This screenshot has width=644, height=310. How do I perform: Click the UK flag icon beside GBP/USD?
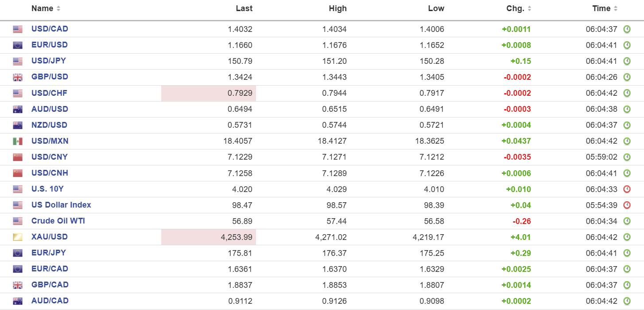click(18, 77)
